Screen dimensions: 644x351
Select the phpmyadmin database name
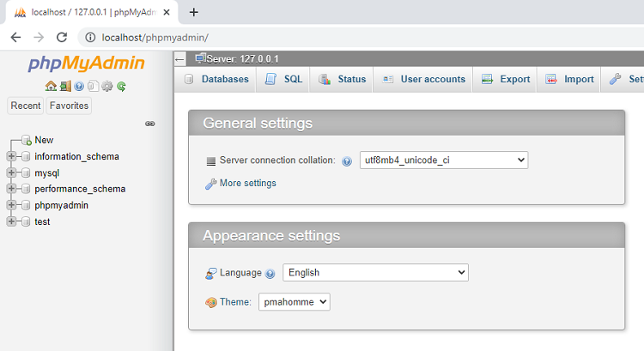(x=61, y=205)
